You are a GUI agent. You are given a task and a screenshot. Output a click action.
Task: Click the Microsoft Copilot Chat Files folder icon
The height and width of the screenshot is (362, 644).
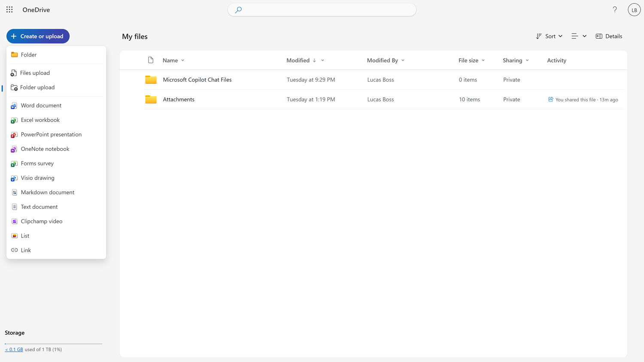pyautogui.click(x=151, y=79)
